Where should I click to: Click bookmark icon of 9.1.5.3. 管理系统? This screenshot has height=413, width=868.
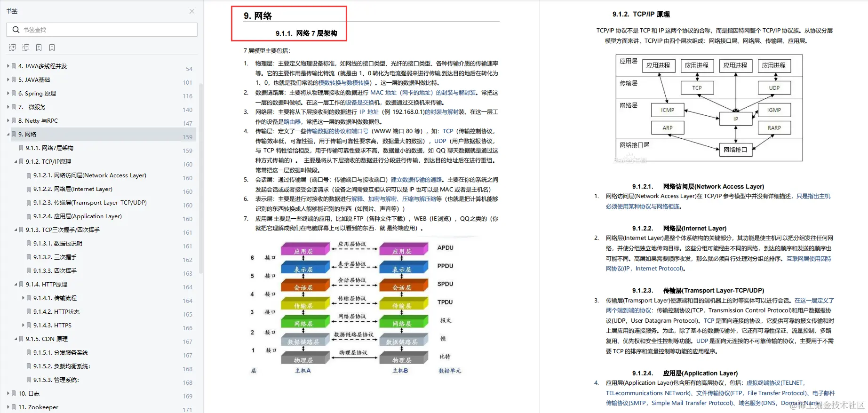click(29, 380)
